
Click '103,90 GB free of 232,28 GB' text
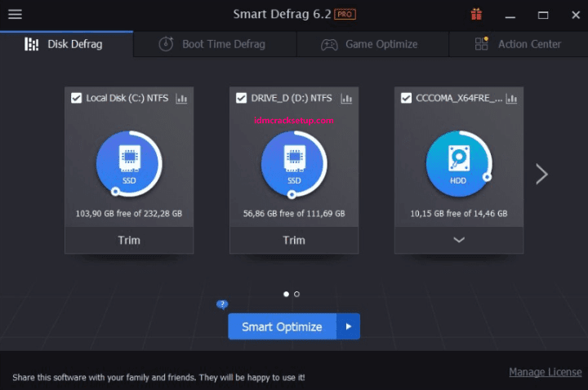(x=129, y=214)
